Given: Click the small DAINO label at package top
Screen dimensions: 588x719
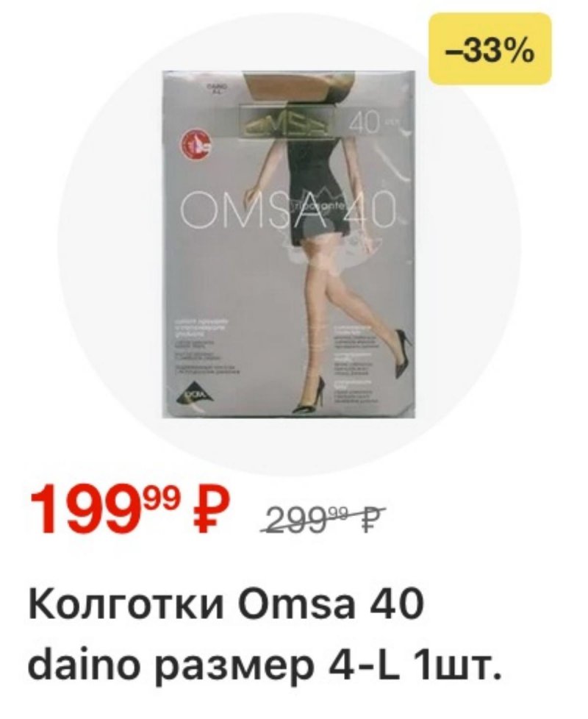Looking at the screenshot, I should pos(214,88).
